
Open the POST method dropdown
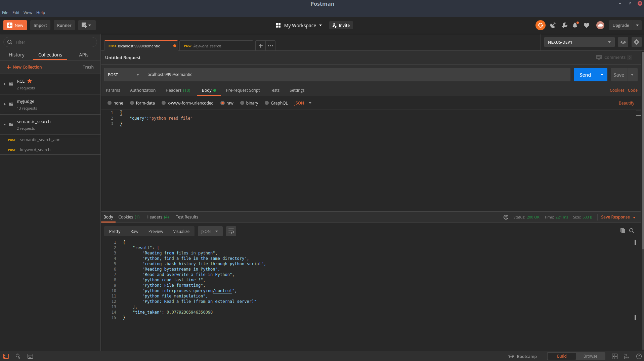[123, 75]
